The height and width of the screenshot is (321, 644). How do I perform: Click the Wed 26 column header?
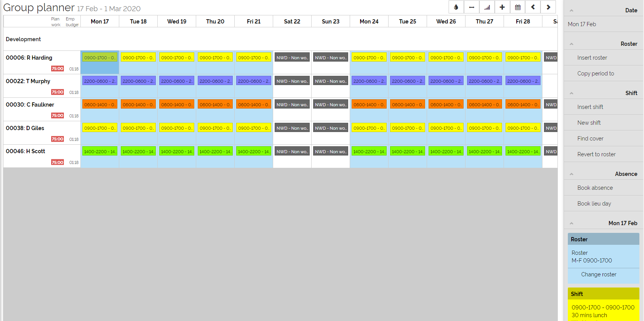coord(446,22)
